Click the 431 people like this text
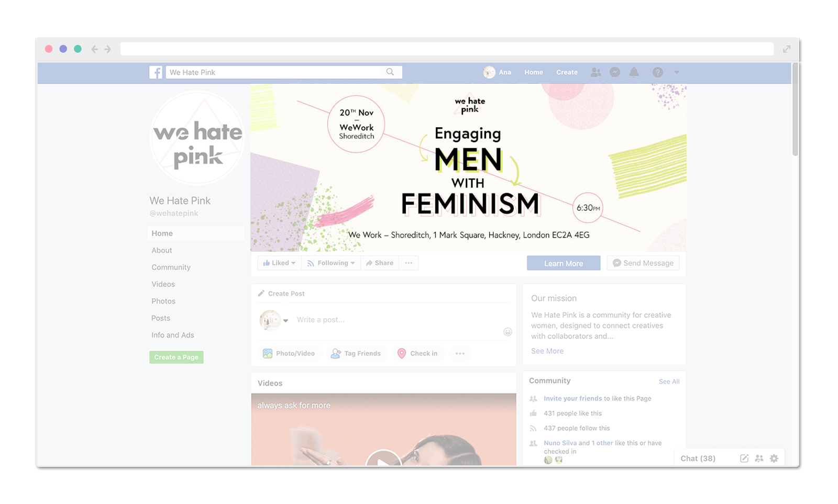 [572, 413]
